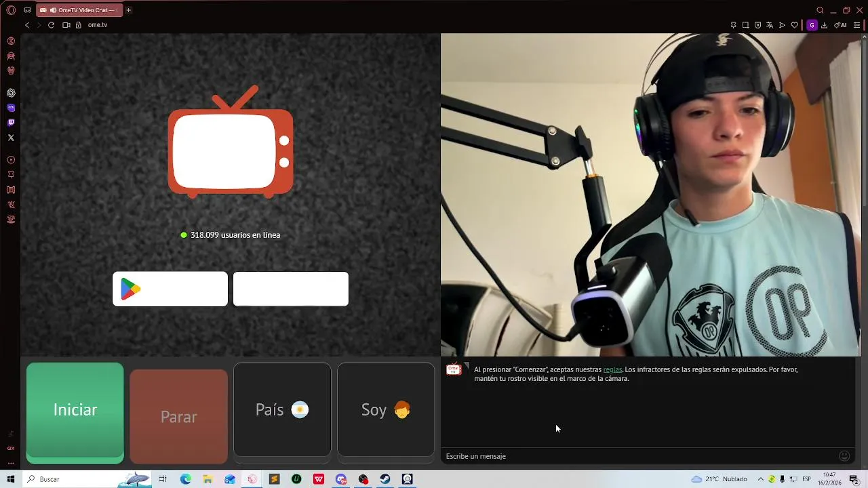Open Discord from the taskbar
Image resolution: width=868 pixels, height=488 pixels.
(341, 479)
